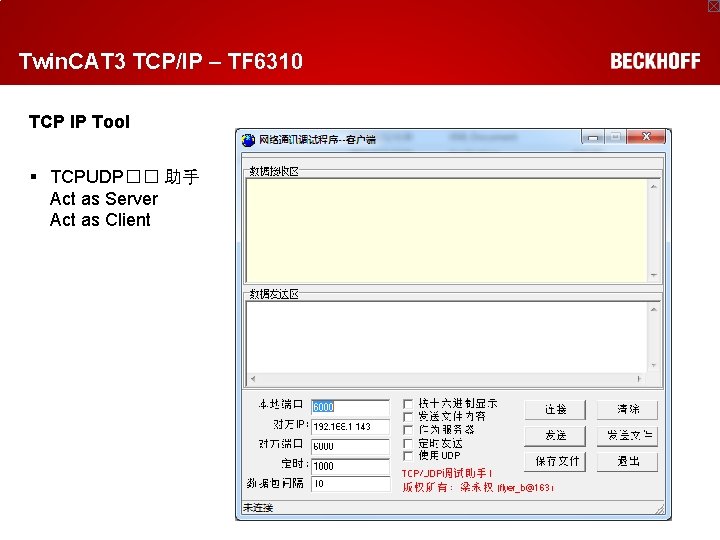
Task: Click the 'TCP IP Tool' slide heading
Action: tap(79, 122)
